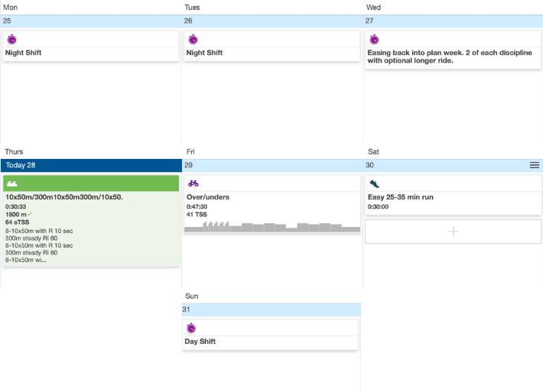Select the Friday 29 date header
Image resolution: width=543 pixels, height=392 pixels.
(271, 165)
